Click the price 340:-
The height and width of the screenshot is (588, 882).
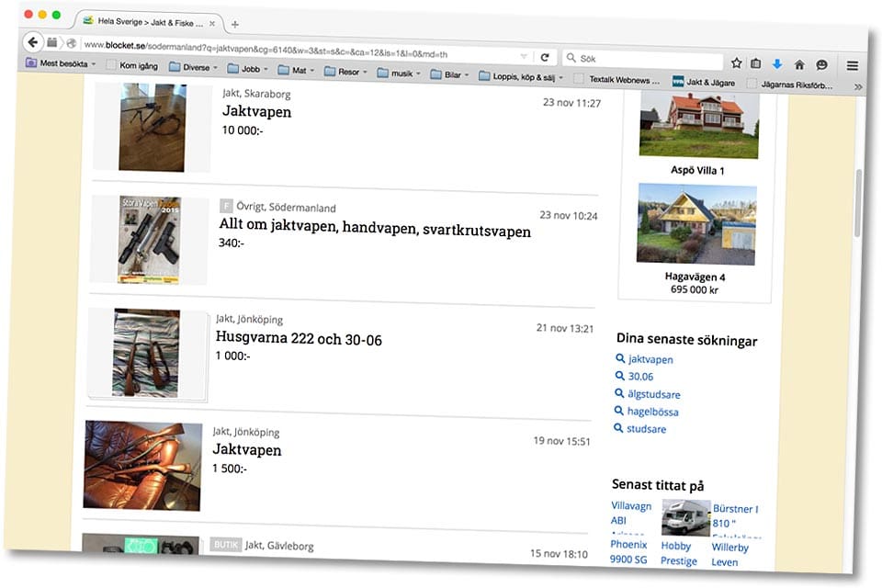point(232,243)
